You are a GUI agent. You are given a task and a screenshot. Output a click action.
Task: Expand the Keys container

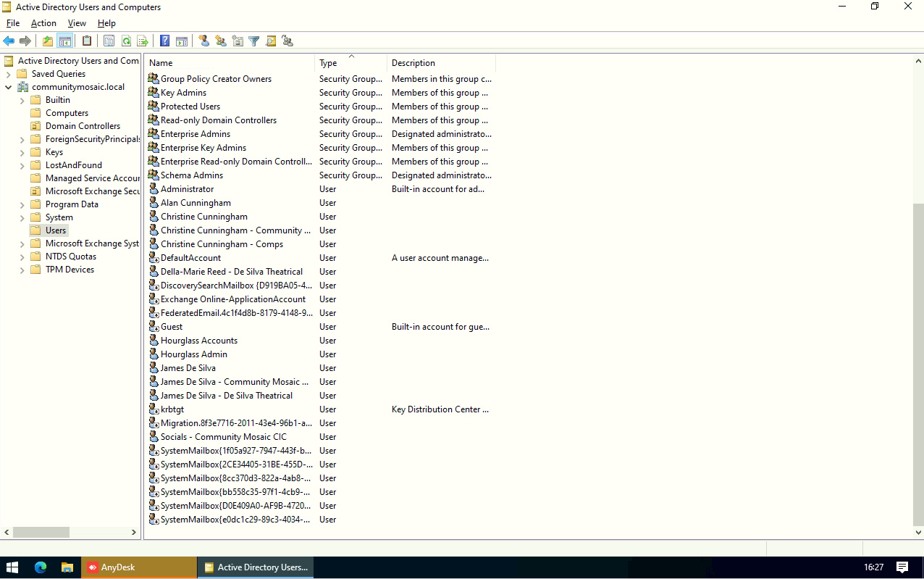coord(22,152)
